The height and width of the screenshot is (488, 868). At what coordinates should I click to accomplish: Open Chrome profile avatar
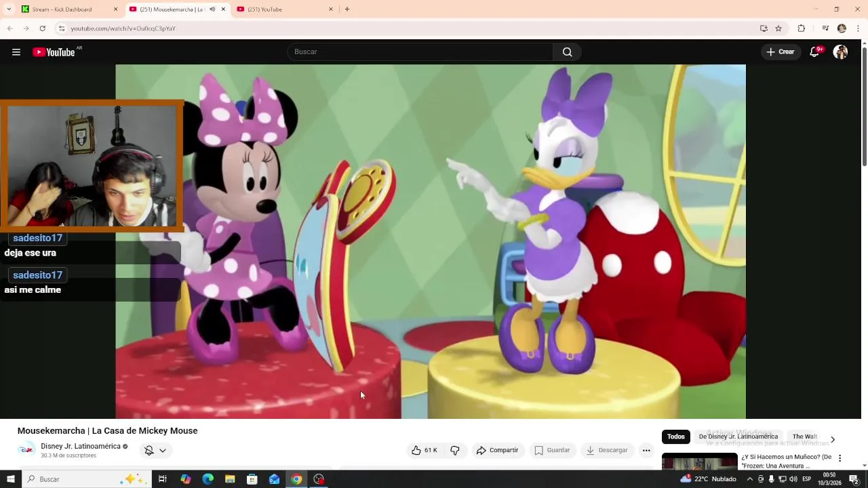click(x=842, y=28)
